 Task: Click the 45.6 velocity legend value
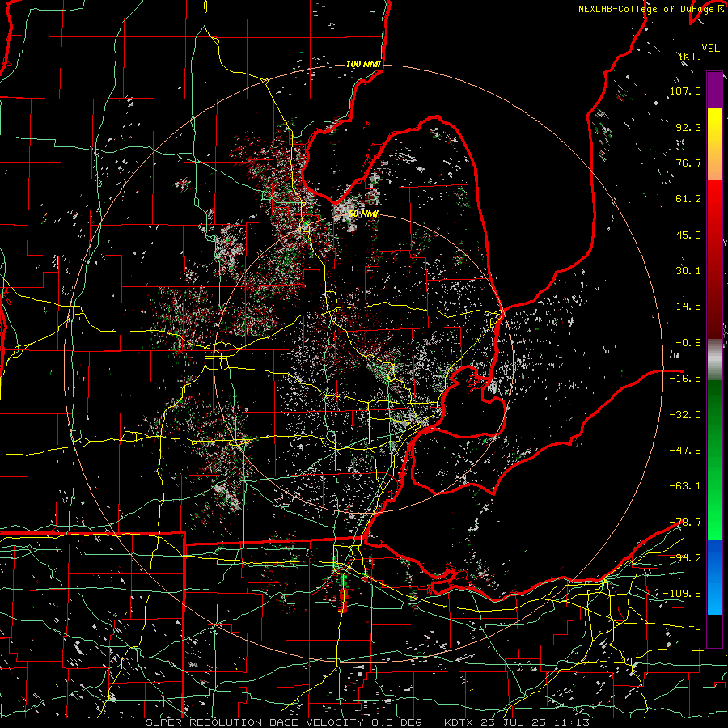click(x=688, y=235)
